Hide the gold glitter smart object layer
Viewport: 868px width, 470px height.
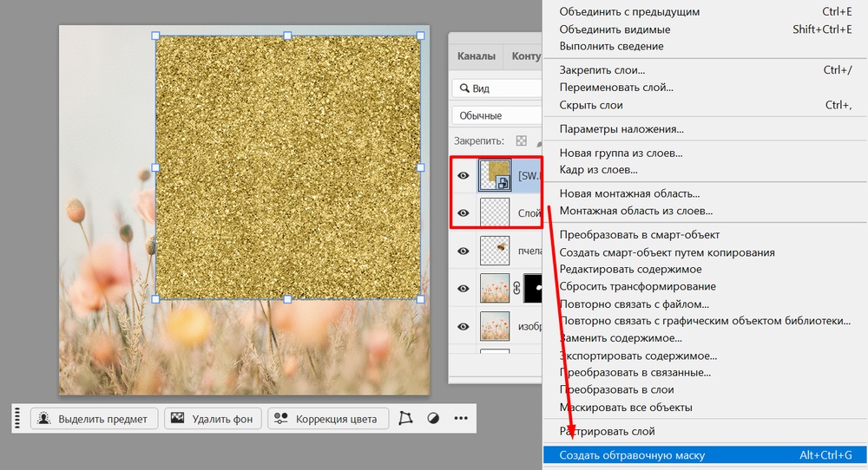[x=464, y=175]
